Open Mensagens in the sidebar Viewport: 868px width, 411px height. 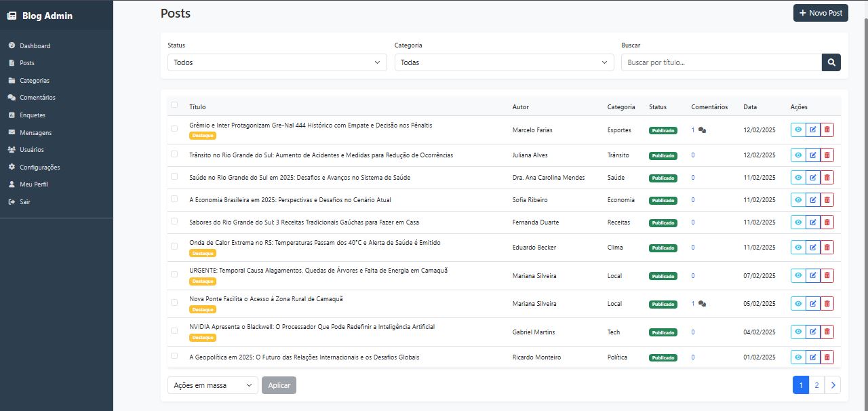(35, 133)
